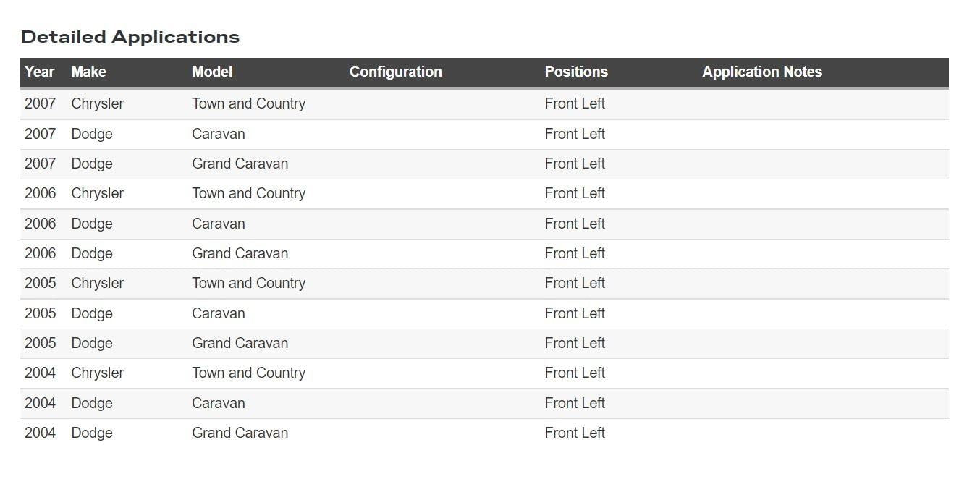Select the 2006 Dodge Grand Caravan row

pos(484,254)
